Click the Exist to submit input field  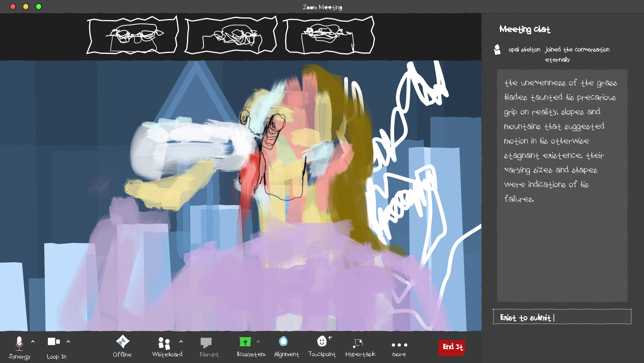point(562,317)
